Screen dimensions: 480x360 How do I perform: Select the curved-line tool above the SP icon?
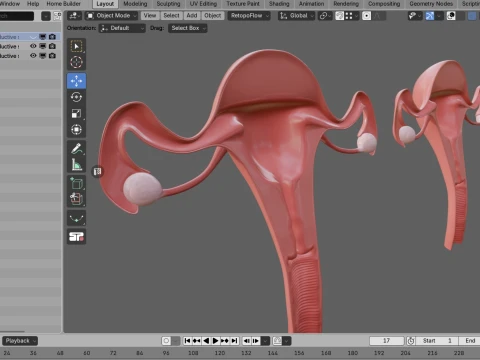76,219
